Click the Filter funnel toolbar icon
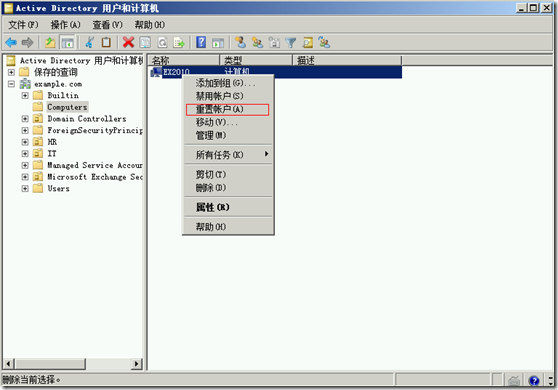 [x=291, y=43]
